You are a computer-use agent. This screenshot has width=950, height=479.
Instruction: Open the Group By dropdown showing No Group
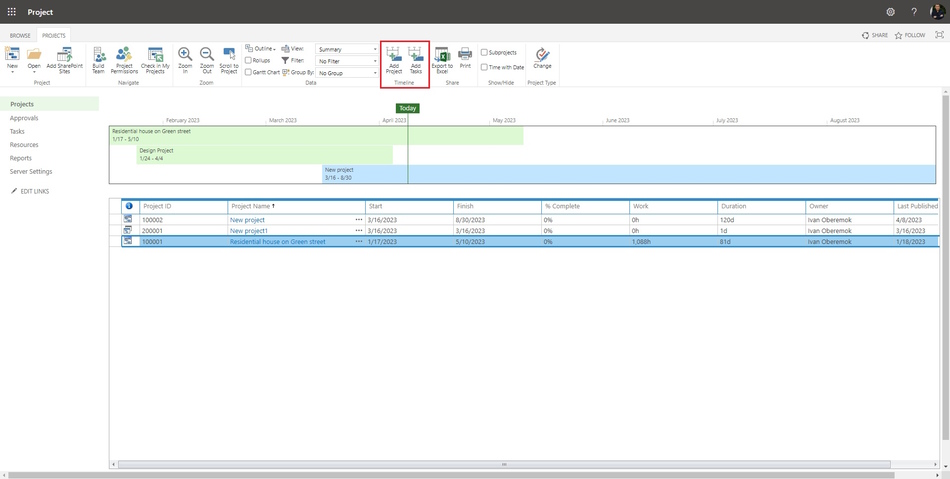pyautogui.click(x=347, y=73)
